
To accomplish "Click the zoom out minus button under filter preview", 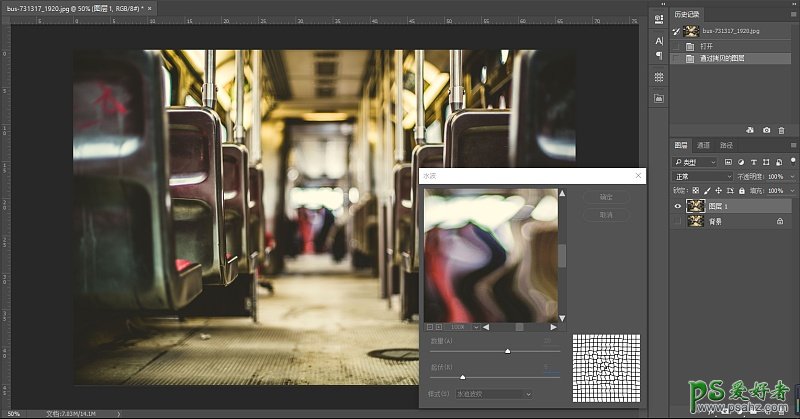I will tap(429, 327).
